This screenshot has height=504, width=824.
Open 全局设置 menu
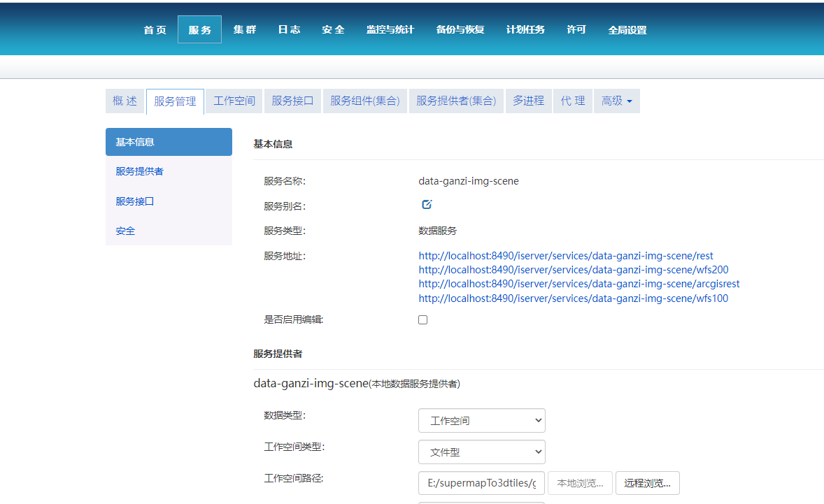[627, 30]
